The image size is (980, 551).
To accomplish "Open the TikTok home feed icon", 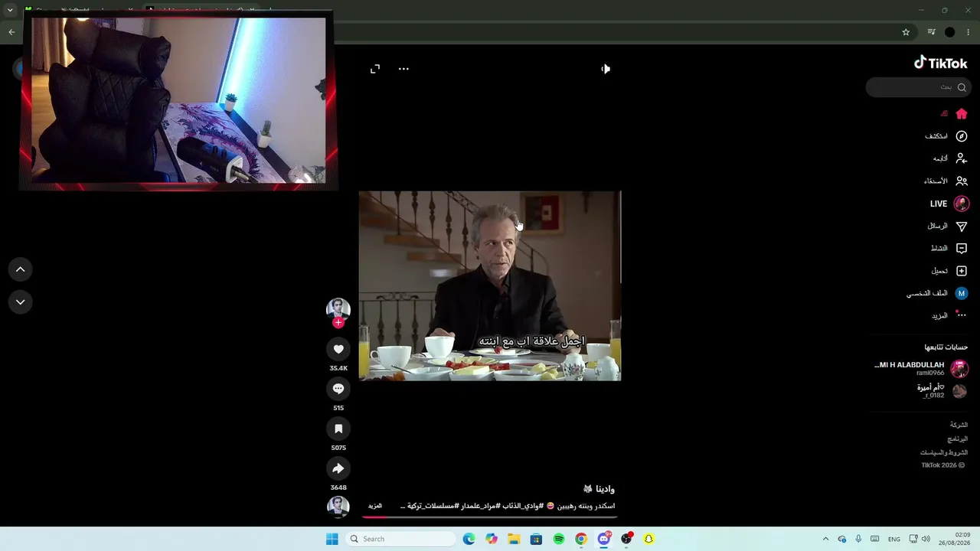I will click(962, 114).
